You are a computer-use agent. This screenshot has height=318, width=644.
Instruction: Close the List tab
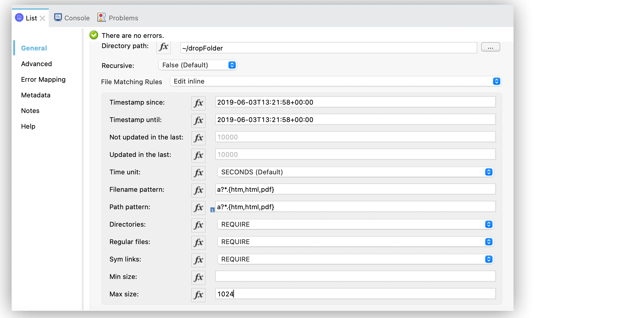coord(42,18)
